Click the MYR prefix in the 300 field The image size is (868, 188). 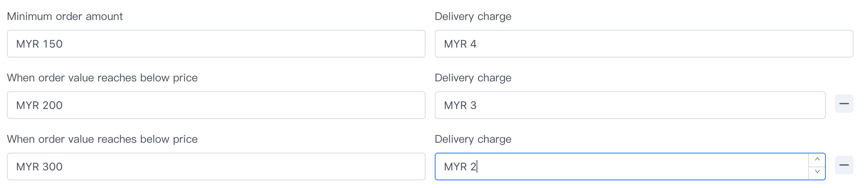tap(28, 167)
